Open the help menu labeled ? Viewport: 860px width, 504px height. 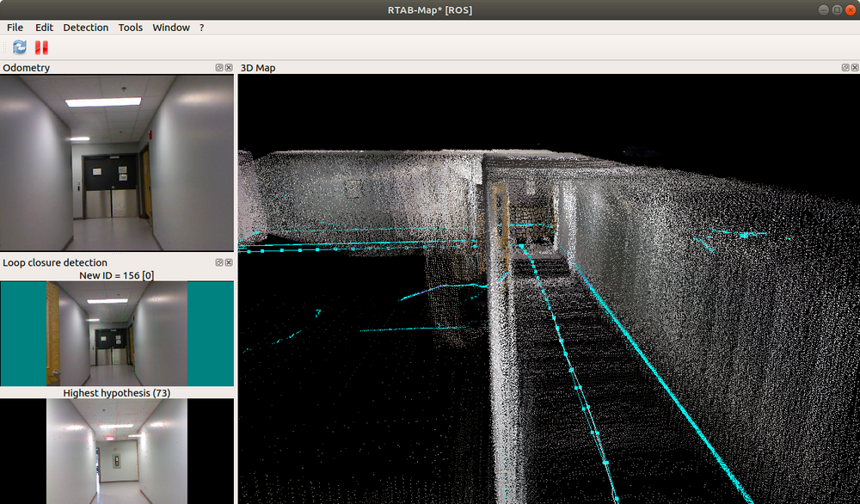coord(200,27)
